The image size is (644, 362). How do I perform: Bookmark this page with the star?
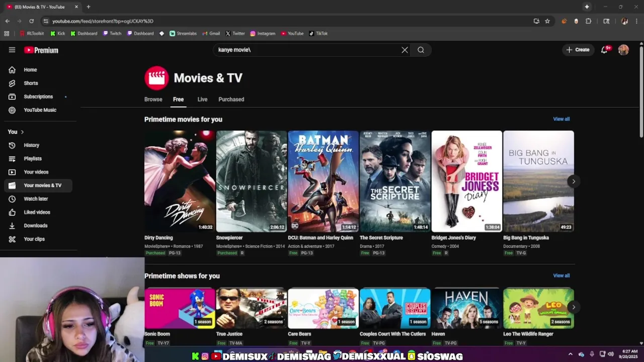[547, 21]
